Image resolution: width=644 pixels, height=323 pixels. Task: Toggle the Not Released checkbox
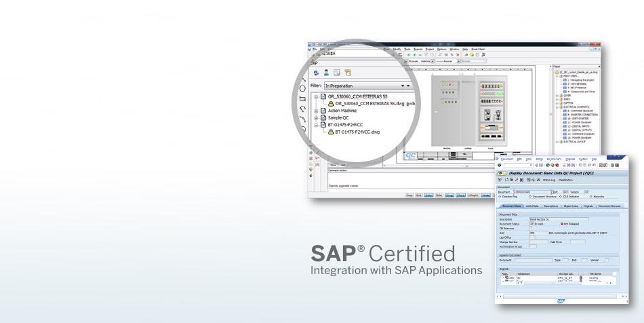click(562, 224)
